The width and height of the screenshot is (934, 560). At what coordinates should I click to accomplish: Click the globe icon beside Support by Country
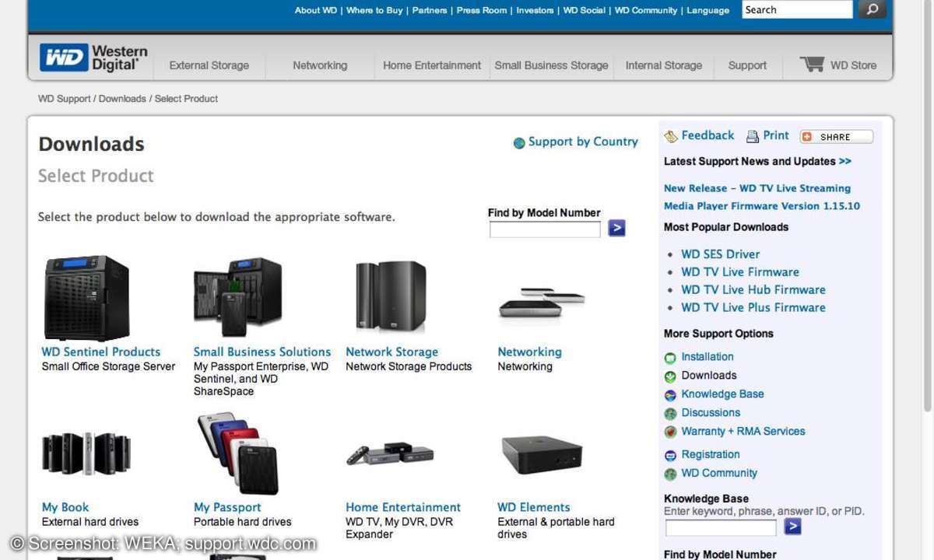519,143
